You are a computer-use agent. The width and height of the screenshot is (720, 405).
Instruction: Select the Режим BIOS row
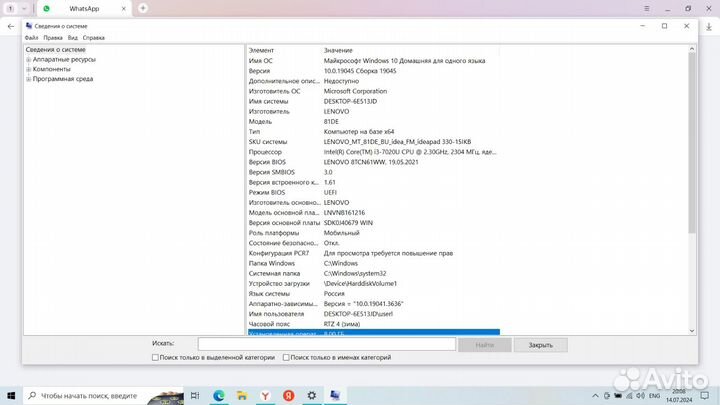pyautogui.click(x=373, y=192)
